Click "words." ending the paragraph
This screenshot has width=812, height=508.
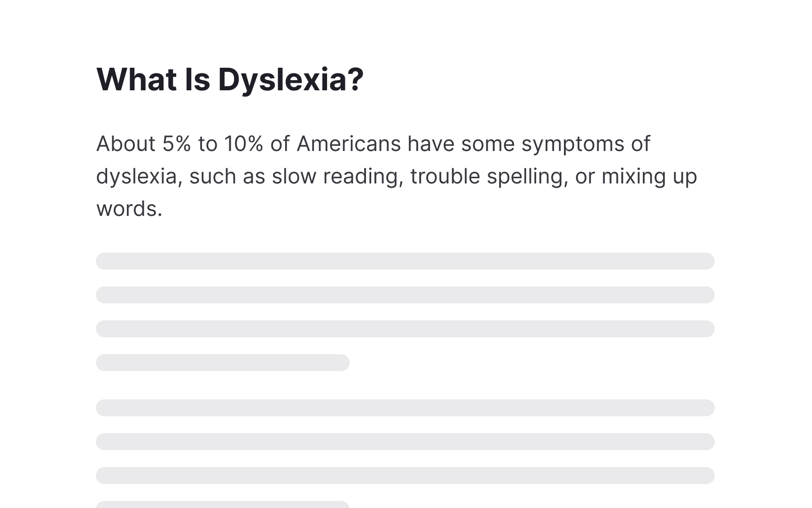click(129, 209)
